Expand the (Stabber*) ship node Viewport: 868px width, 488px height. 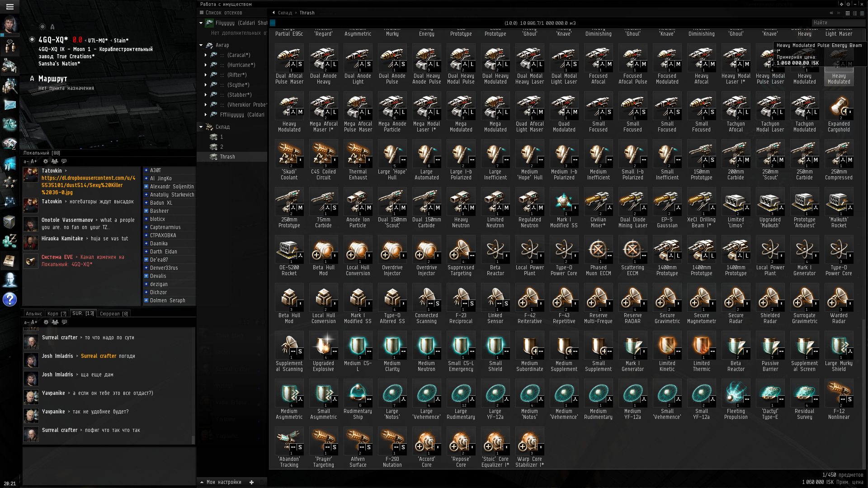pyautogui.click(x=206, y=95)
